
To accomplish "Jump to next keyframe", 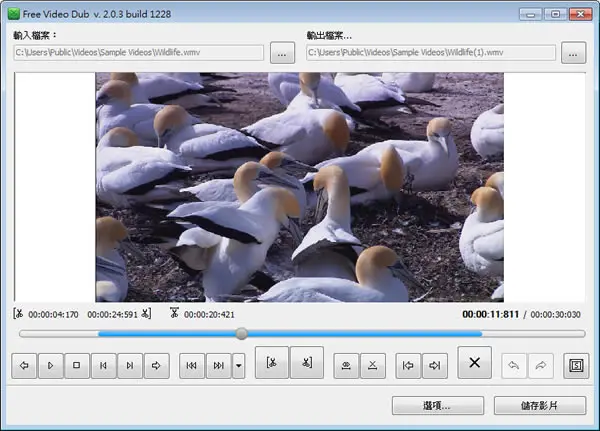I will click(x=218, y=366).
